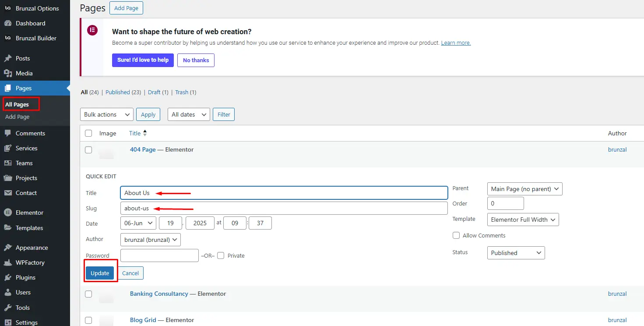Open the Blog Grid page link

click(x=143, y=320)
